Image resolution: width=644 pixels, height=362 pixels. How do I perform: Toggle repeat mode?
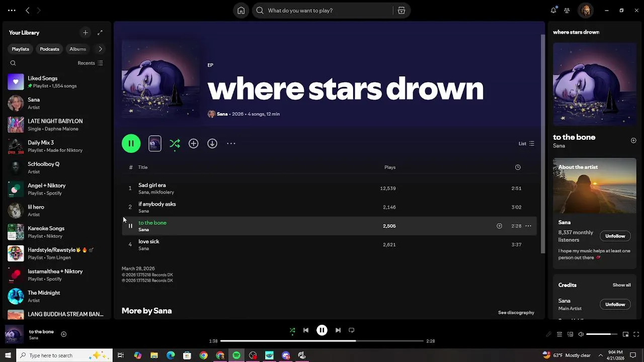(352, 330)
